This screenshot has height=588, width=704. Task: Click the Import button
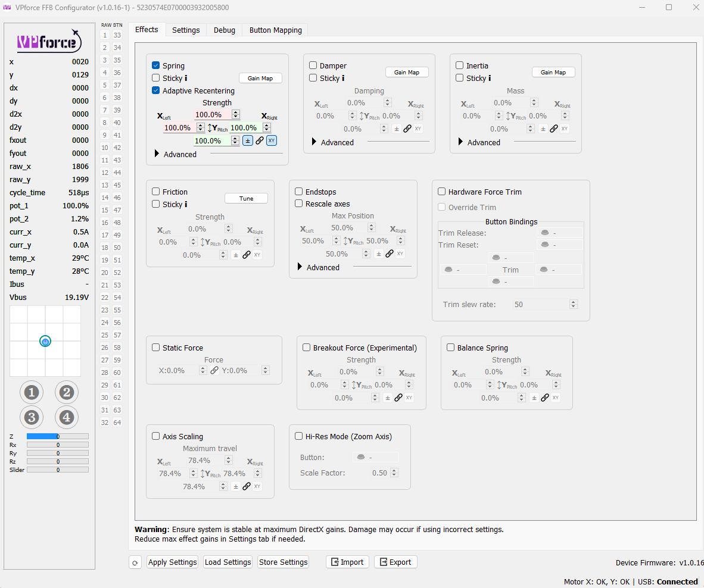pyautogui.click(x=347, y=562)
